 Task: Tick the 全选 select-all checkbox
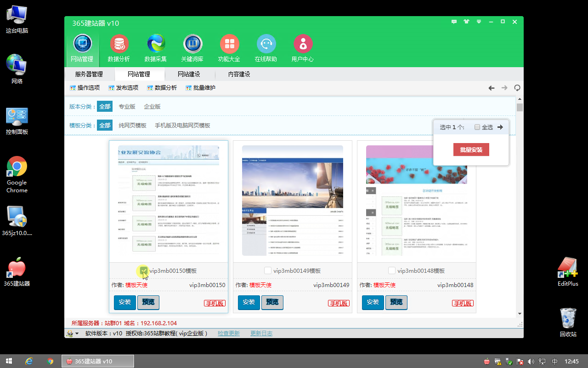click(x=477, y=127)
